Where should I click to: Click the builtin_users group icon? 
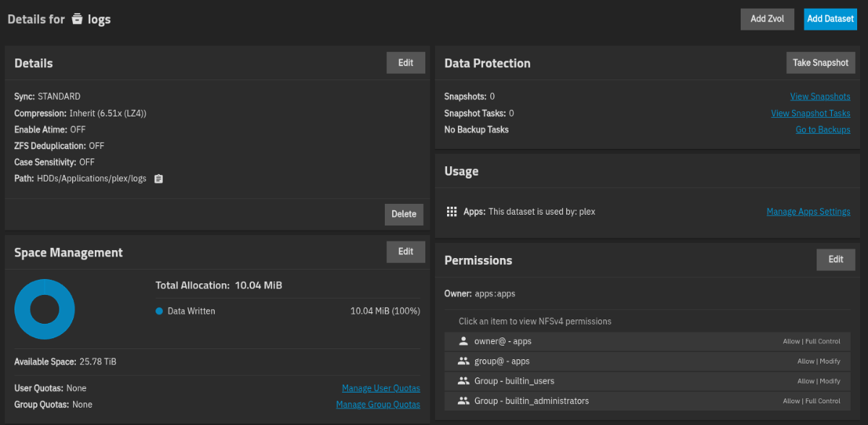464,381
